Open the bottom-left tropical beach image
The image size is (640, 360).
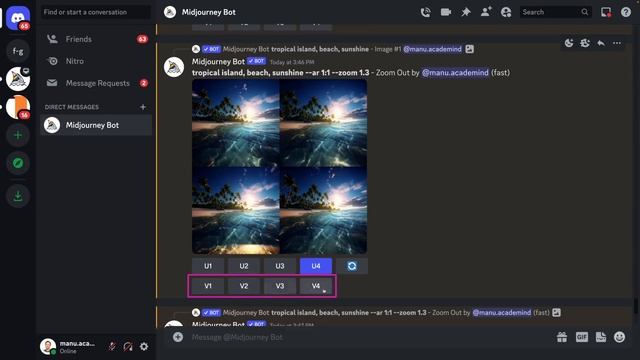236,211
